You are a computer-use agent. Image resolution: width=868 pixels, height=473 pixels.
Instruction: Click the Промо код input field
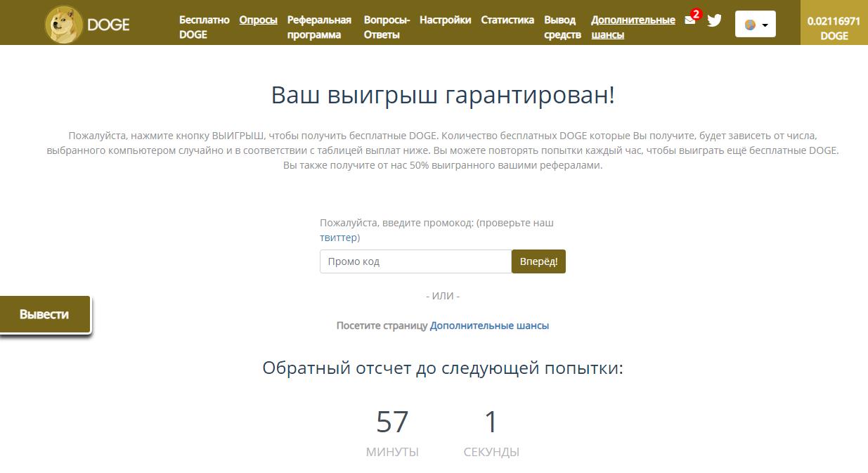pyautogui.click(x=415, y=261)
